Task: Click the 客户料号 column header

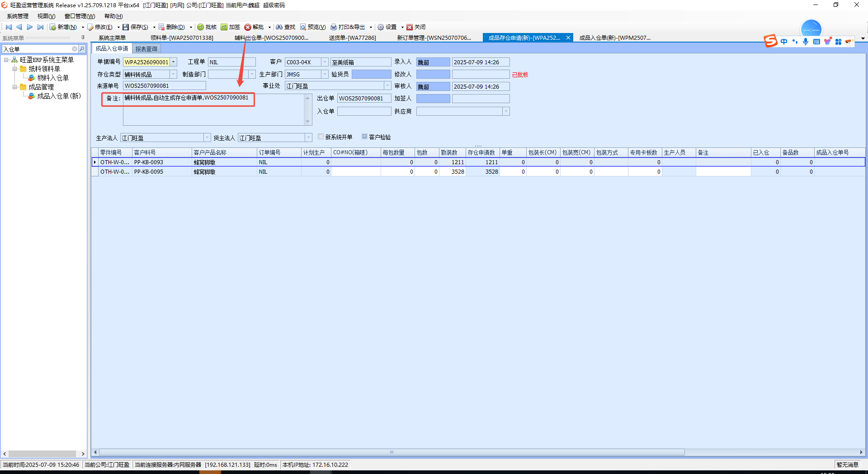Action: (162, 152)
